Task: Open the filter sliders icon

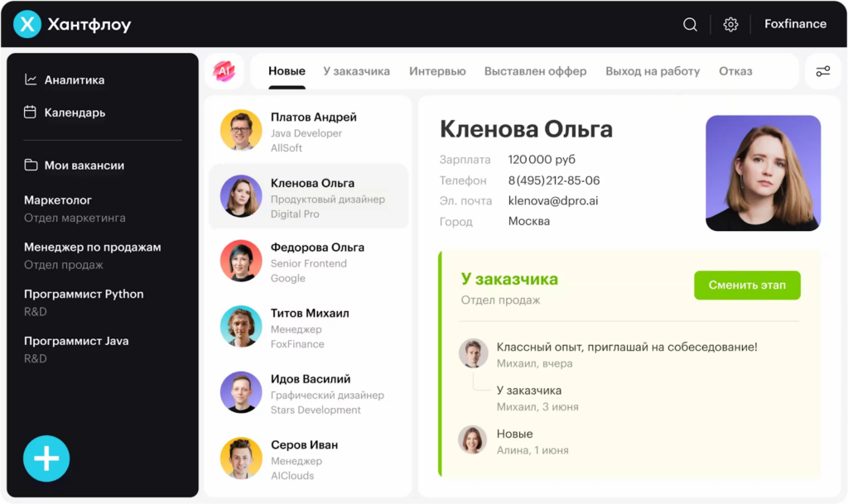Action: [822, 71]
